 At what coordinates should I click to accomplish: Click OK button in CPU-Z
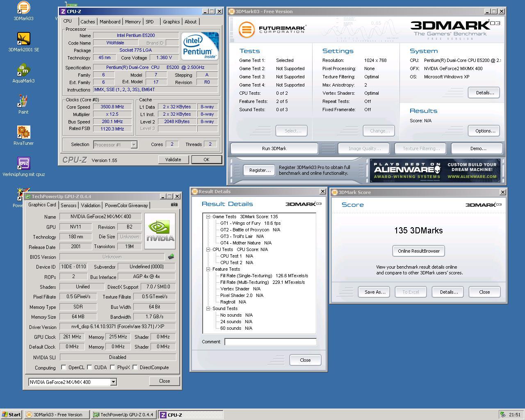point(206,160)
